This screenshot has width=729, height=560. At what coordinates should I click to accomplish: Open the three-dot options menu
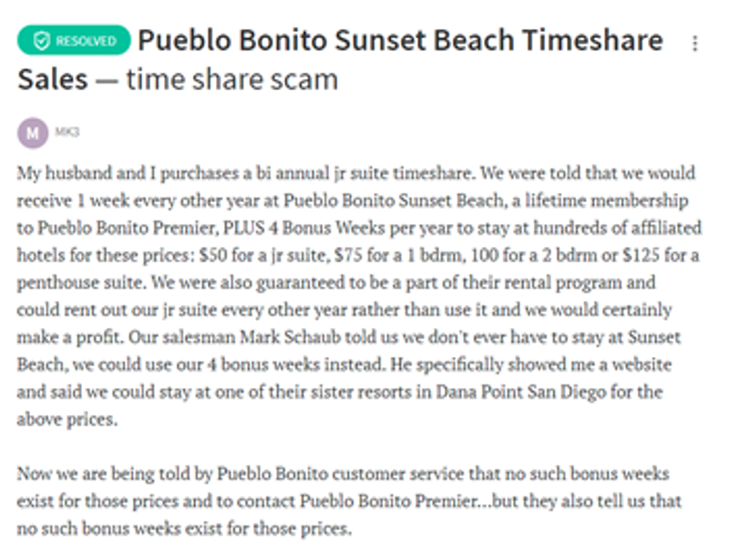[x=695, y=41]
